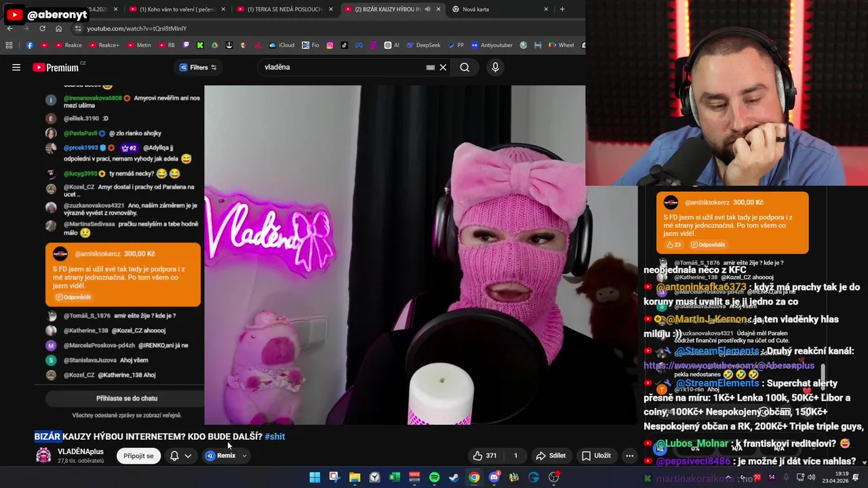The height and width of the screenshot is (488, 868).
Task: Click the Remix button
Action: 220,455
